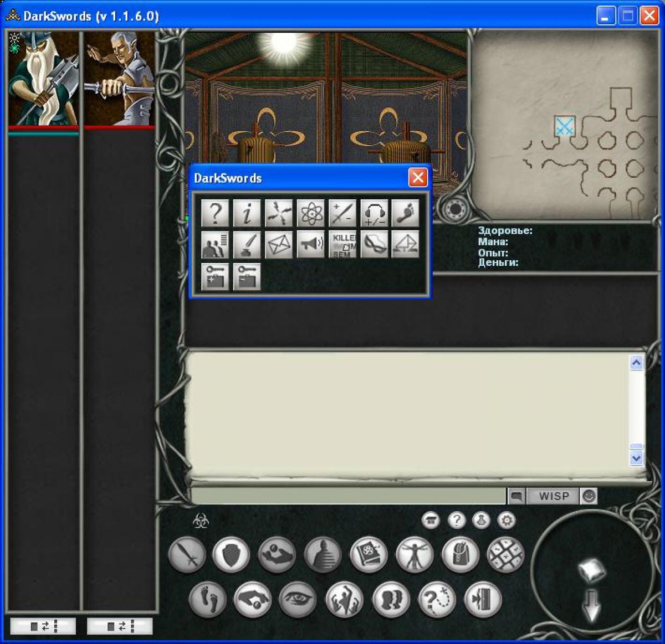
Task: Click the compass center stone button
Action: tap(591, 570)
